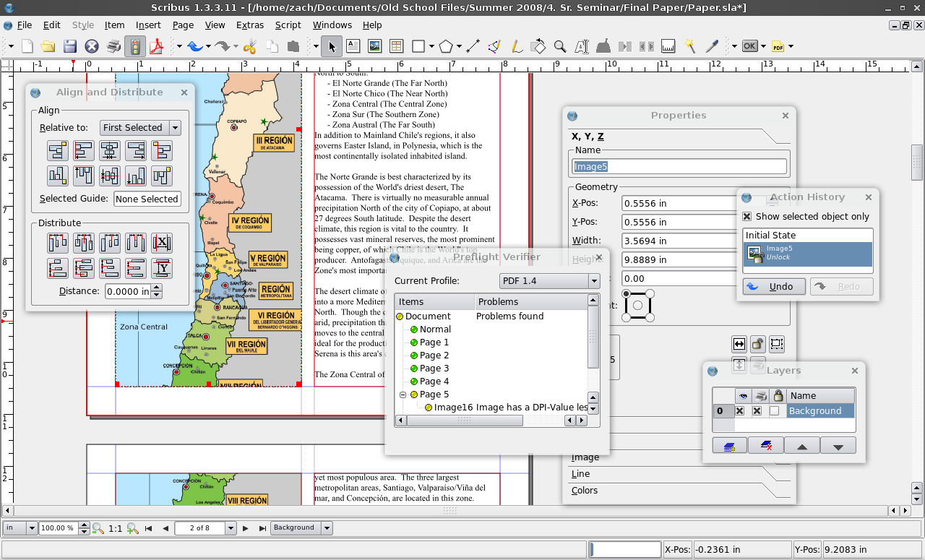This screenshot has width=925, height=560.
Task: Open the Insert Shape dropdown arrow
Action: [x=431, y=46]
